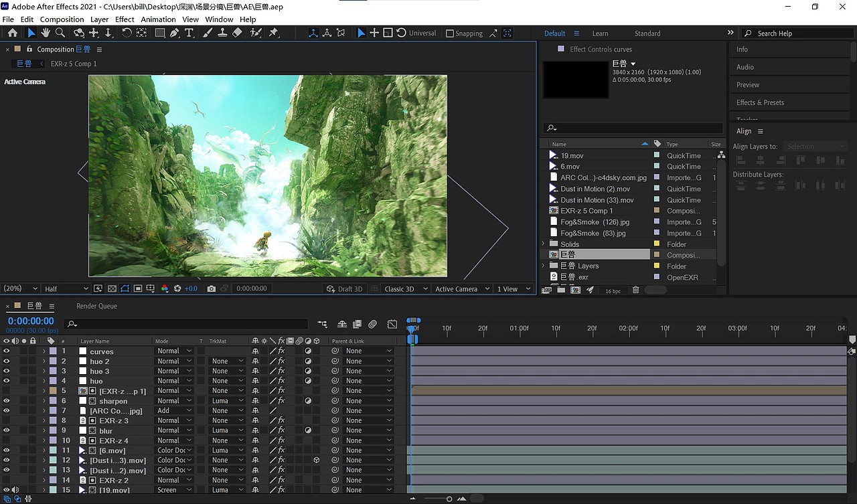Switch to the Learn workspace
The height and width of the screenshot is (504, 857).
600,33
